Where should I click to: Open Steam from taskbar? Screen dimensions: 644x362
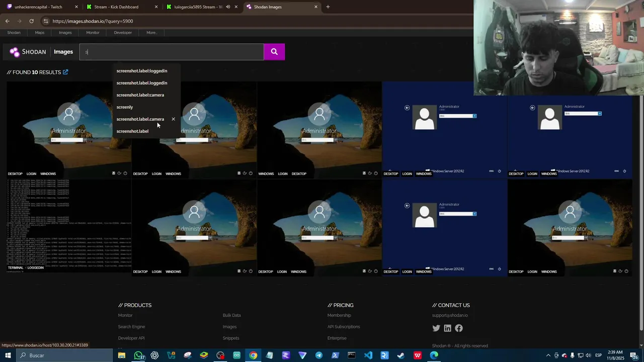pyautogui.click(x=401, y=355)
